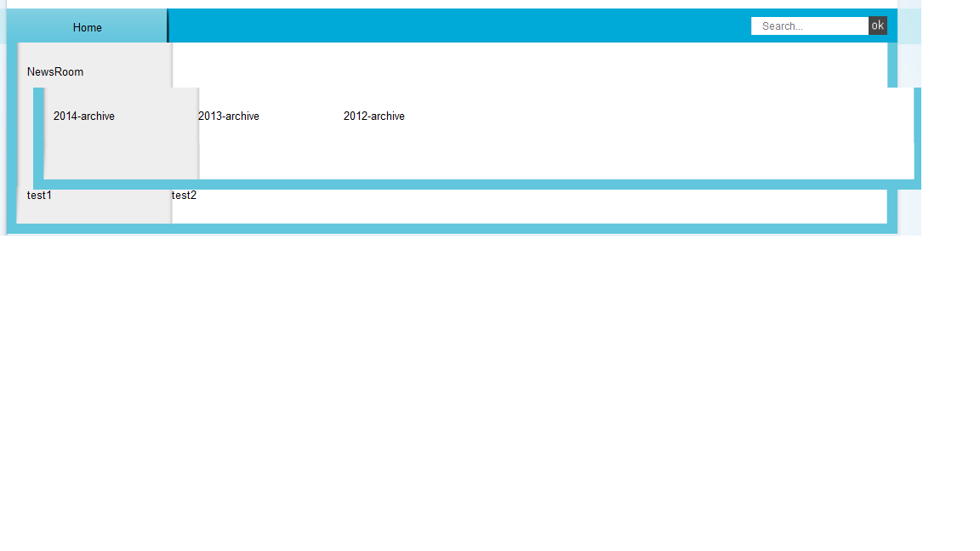Viewport: 980px width, 551px height.
Task: Expand NewsRoom dropdown entry
Action: (55, 72)
